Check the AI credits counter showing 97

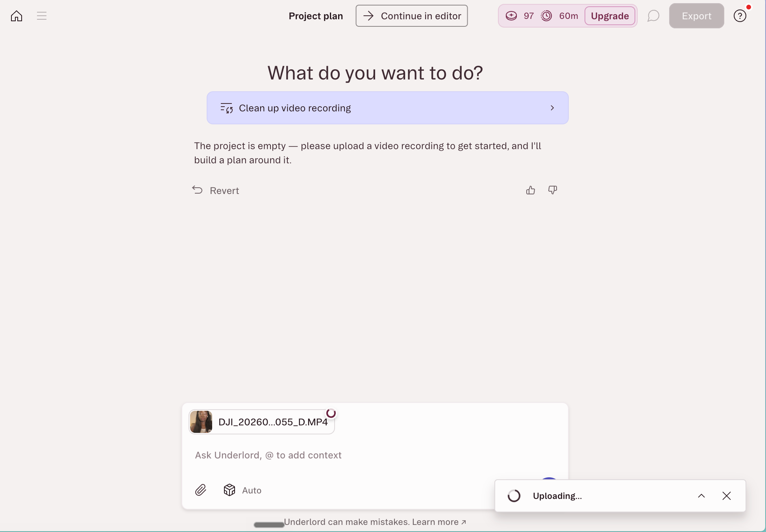click(x=520, y=16)
